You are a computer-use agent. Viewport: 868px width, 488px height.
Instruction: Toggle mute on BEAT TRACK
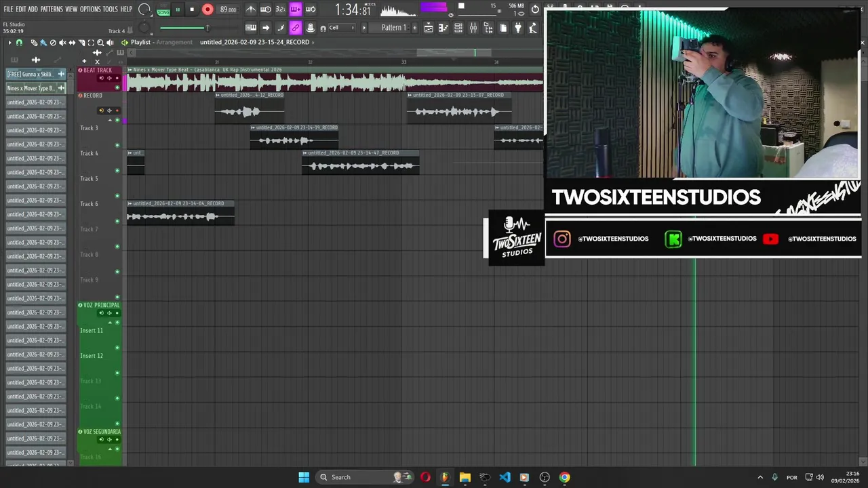(x=117, y=87)
